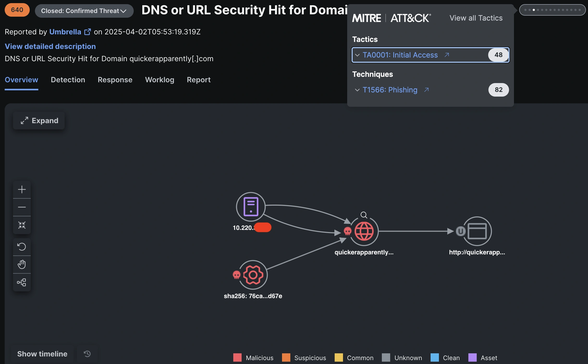Viewport: 588px width, 364px height.
Task: Click the zoom out minus icon
Action: tap(22, 207)
